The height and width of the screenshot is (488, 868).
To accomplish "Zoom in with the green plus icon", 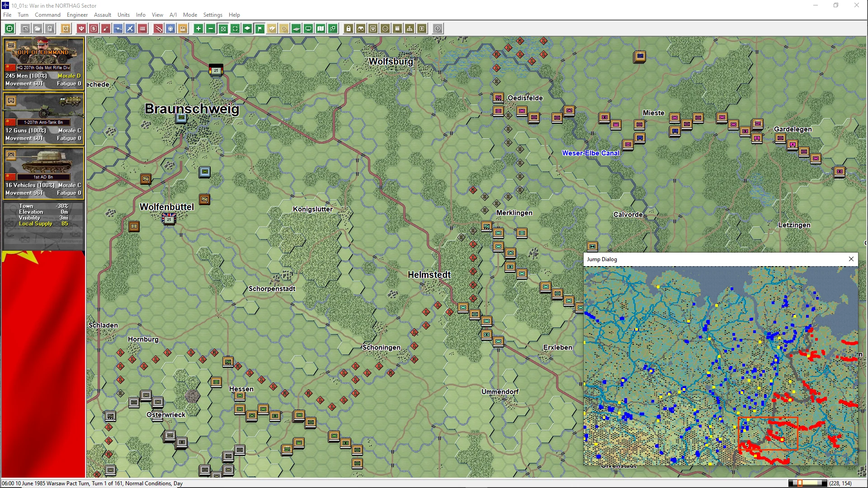I will [198, 29].
